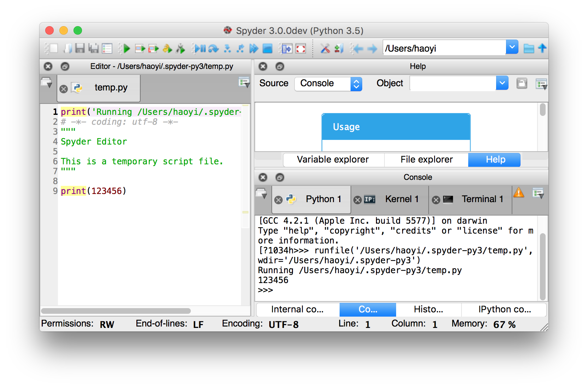Switch to the Kernel 1 tab
588x388 pixels.
(x=390, y=199)
